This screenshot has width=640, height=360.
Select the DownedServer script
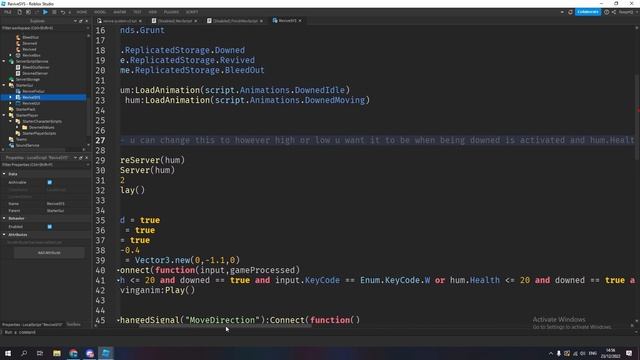coord(35,73)
